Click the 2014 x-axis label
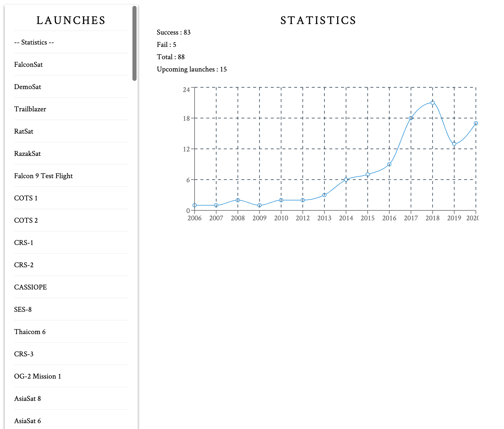 click(346, 218)
